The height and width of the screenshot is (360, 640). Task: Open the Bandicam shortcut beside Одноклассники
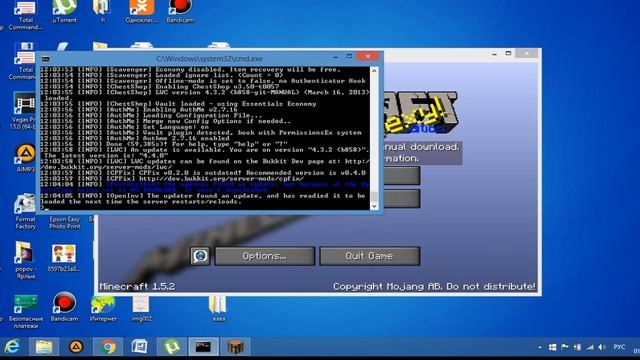(180, 11)
